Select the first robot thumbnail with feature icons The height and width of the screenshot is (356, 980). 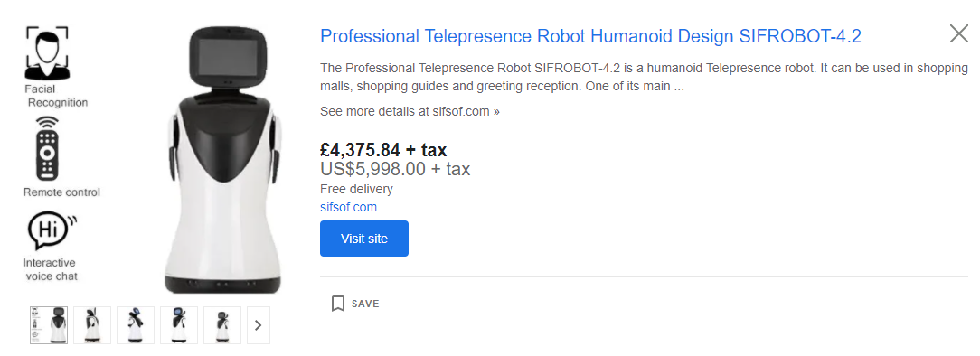pos(49,324)
